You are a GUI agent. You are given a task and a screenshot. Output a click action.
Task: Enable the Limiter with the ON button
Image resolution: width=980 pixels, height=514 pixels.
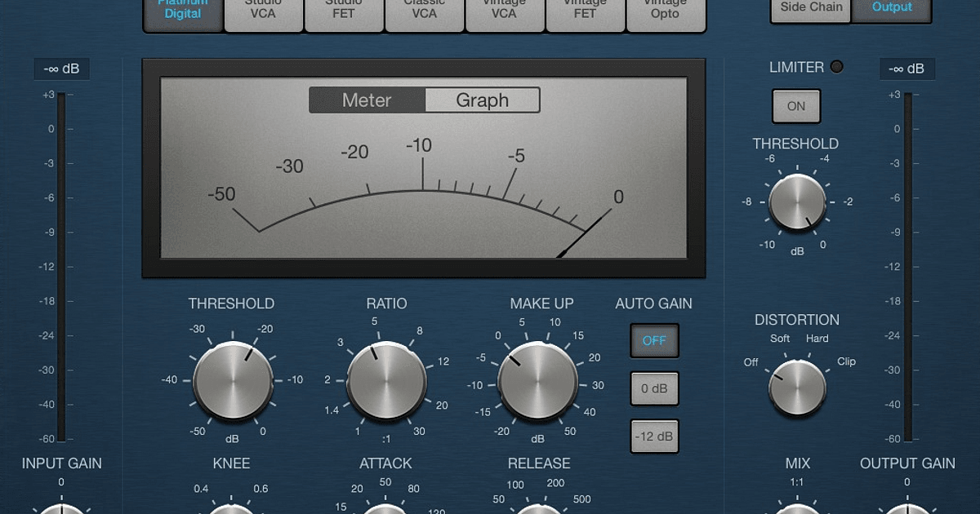795,106
